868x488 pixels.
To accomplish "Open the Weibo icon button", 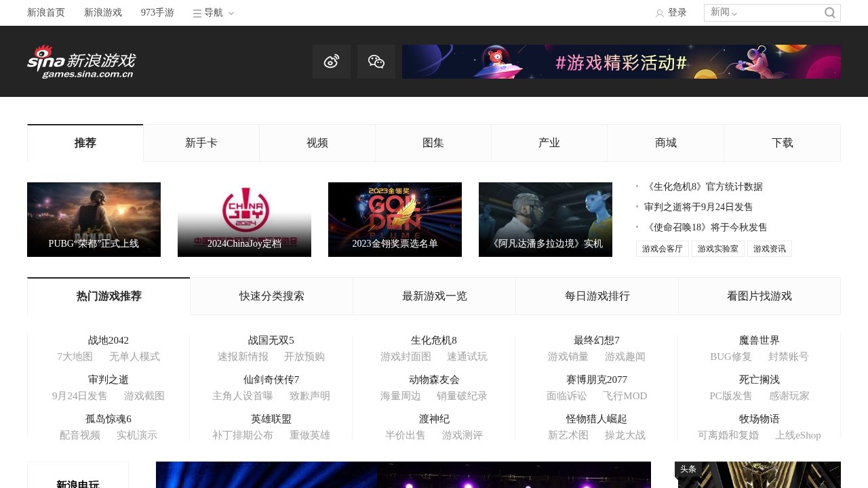I will [x=332, y=62].
